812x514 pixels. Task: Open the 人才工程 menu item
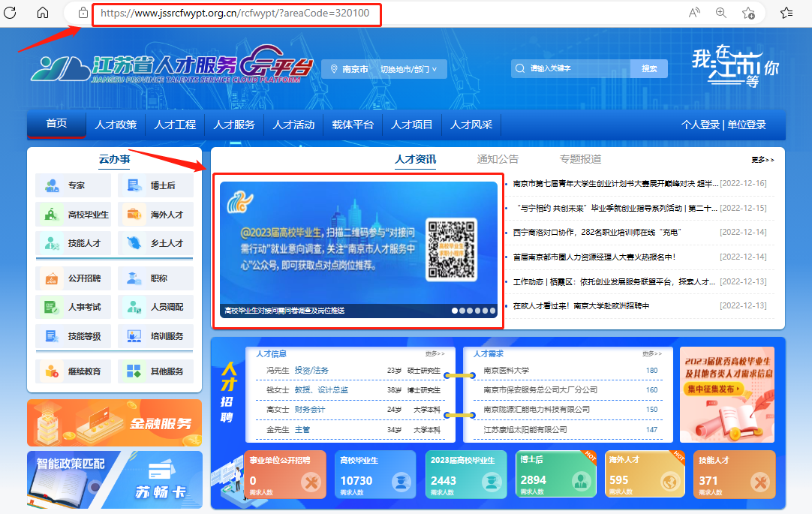(x=175, y=125)
